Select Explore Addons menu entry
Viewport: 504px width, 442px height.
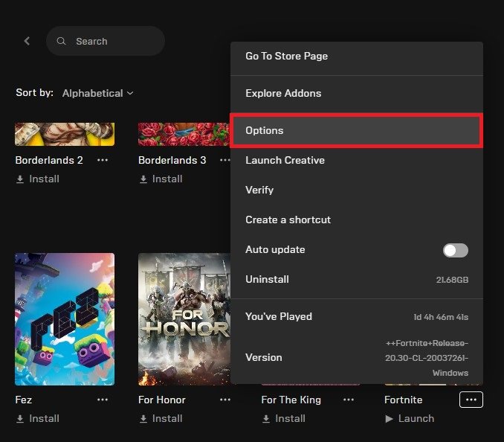click(357, 94)
